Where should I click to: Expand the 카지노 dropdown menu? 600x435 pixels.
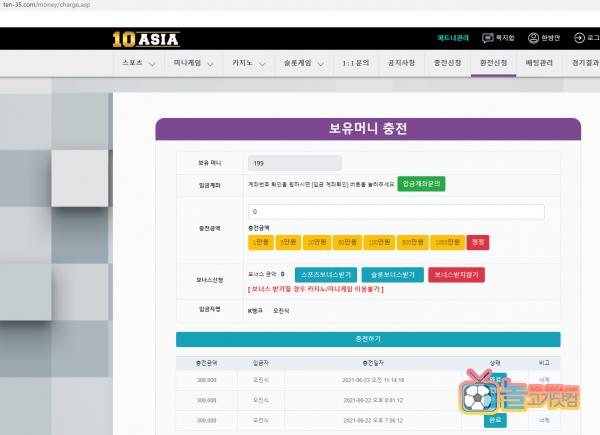point(248,63)
